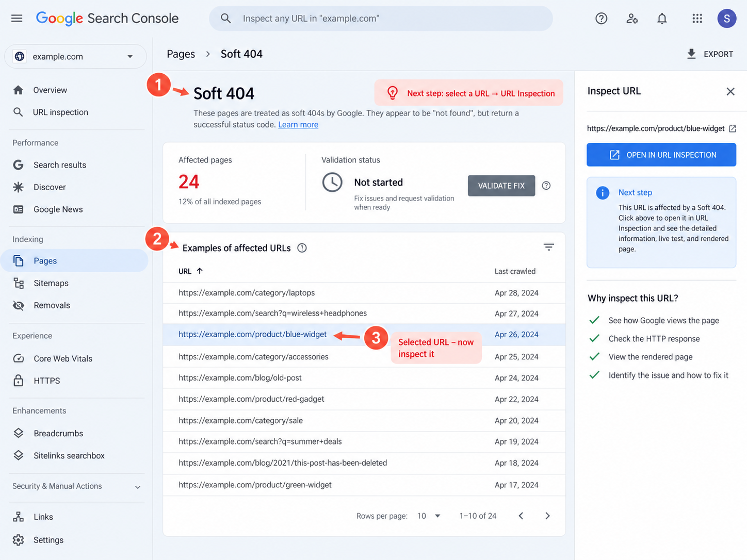
Task: Open Core Web Vitals report
Action: [63, 359]
